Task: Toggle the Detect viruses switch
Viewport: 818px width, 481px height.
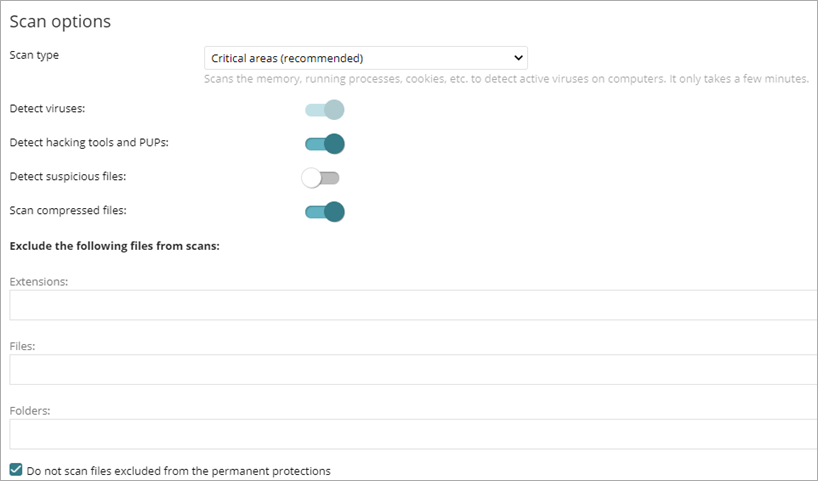Action: [325, 110]
